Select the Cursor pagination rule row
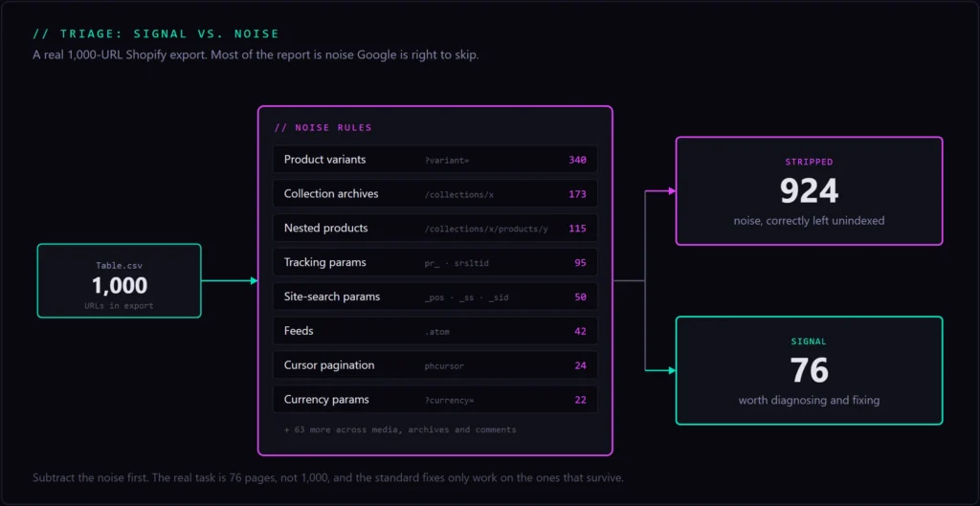This screenshot has height=506, width=980. point(435,364)
